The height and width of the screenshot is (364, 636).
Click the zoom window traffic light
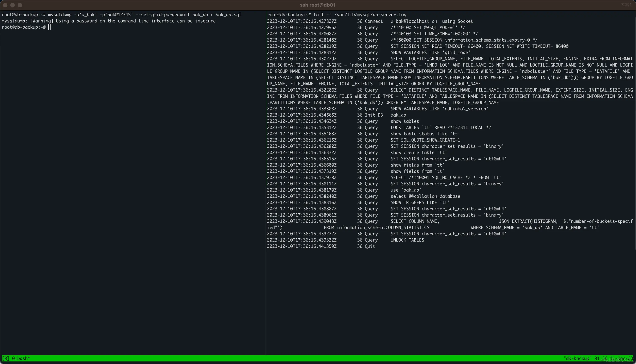pos(20,5)
